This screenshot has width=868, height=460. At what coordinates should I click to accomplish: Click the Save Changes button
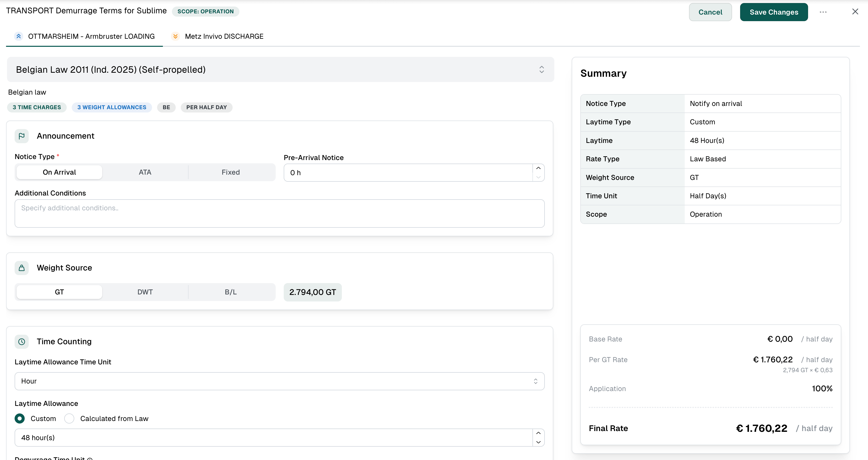point(773,12)
